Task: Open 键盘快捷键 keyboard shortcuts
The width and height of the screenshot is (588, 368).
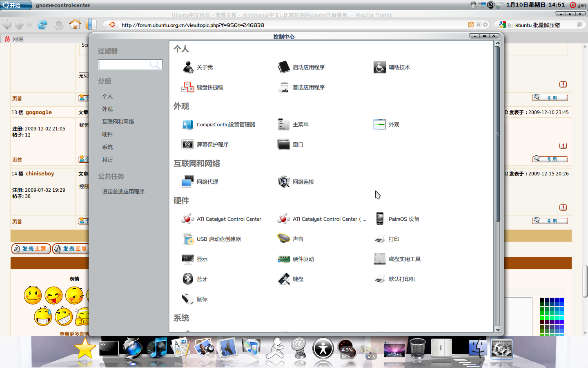Action: pos(203,87)
